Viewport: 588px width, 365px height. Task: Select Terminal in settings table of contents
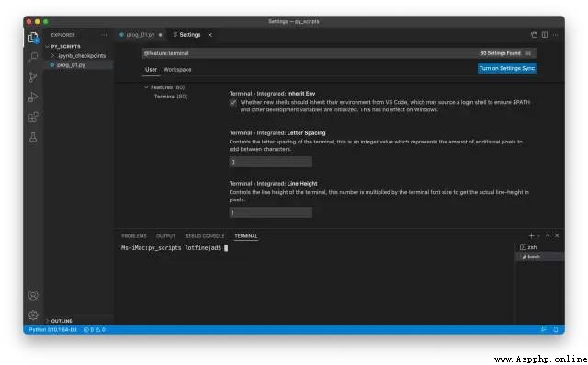171,97
